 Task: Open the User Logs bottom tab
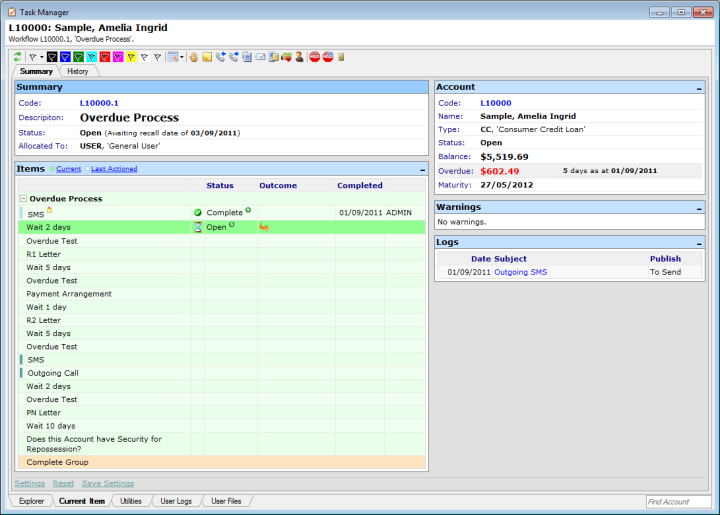pos(176,501)
